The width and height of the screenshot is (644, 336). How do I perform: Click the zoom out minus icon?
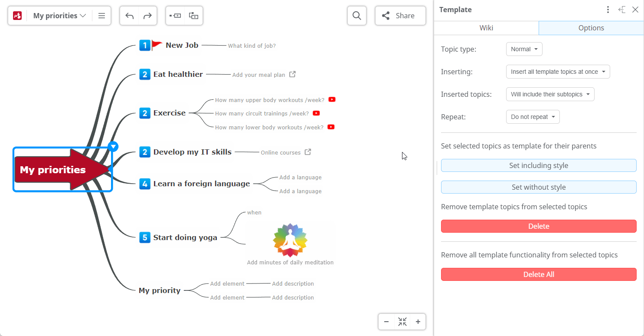click(x=386, y=322)
